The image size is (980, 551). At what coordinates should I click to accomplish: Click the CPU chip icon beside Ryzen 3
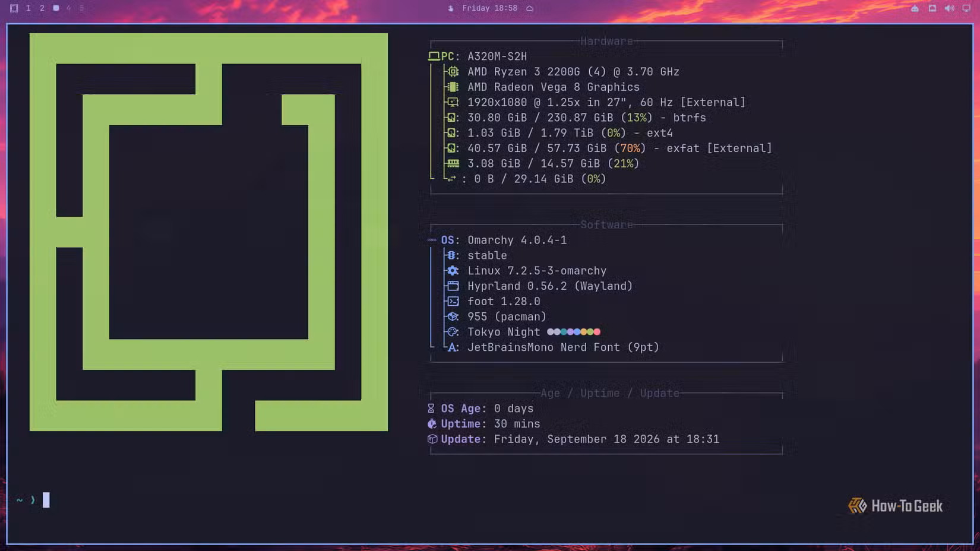pos(453,72)
